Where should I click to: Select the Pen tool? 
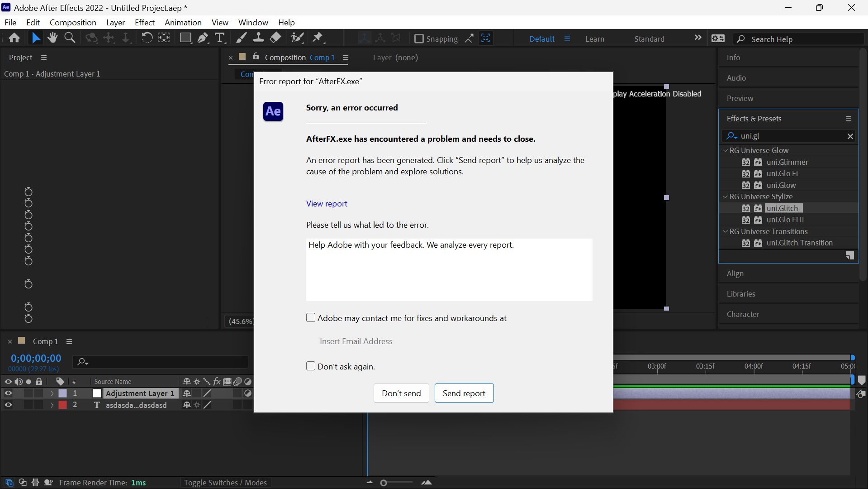(203, 38)
